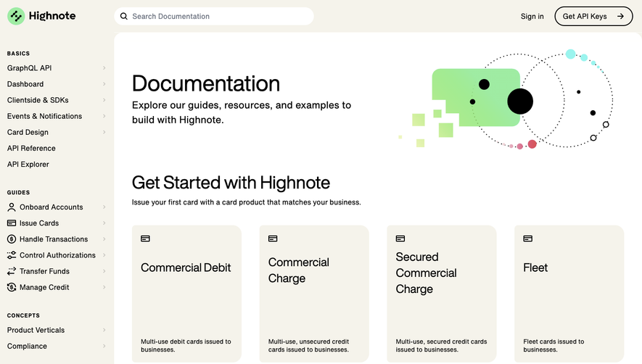Open Manage Credit guide
642x364 pixels.
tap(44, 287)
